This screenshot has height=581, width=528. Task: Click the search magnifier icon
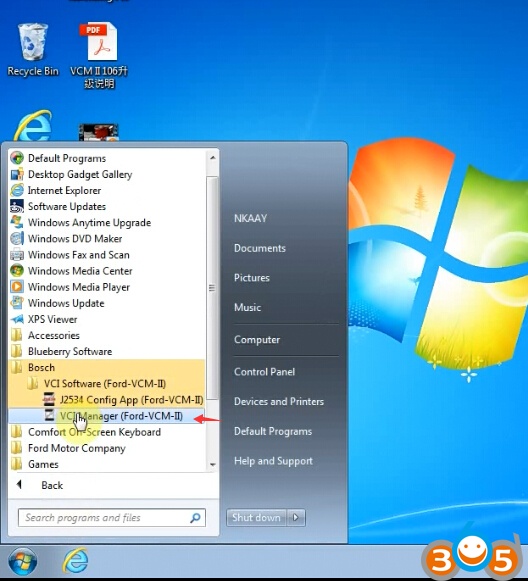click(x=195, y=518)
